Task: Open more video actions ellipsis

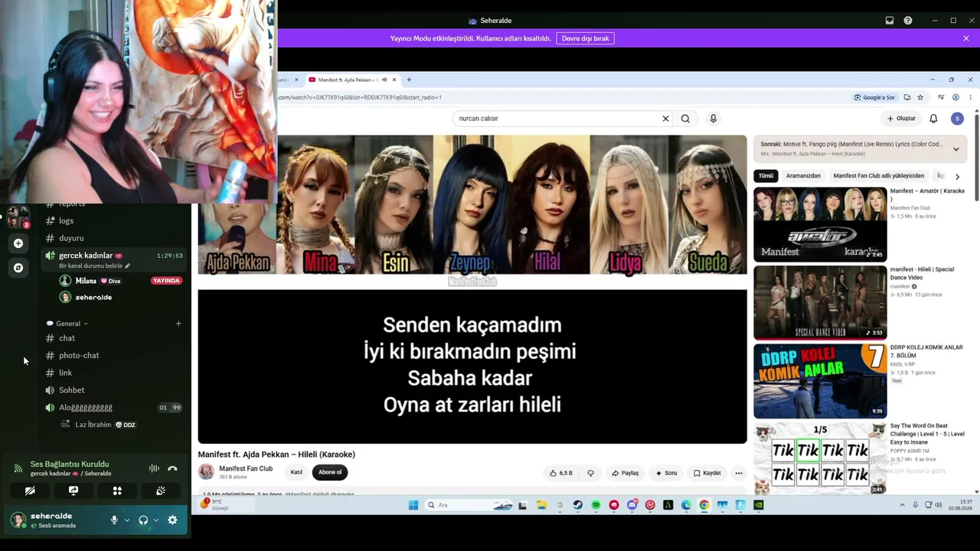Action: point(739,473)
